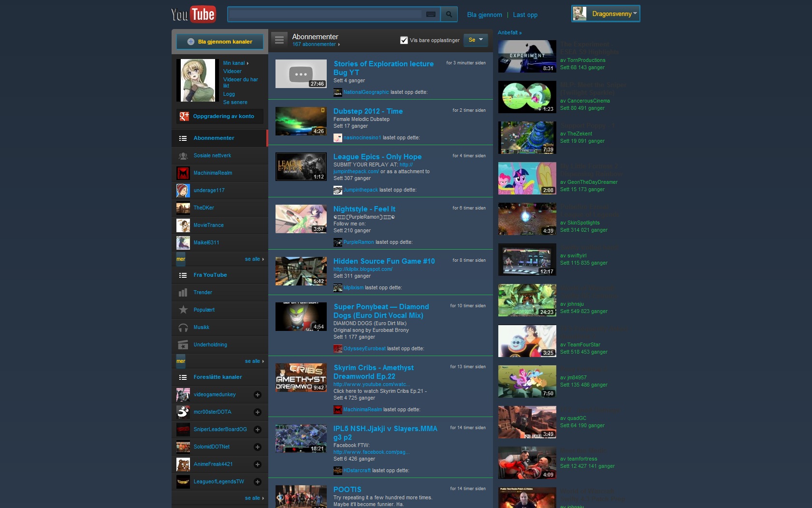Click the Maikel6311 channel avatar
Viewport: 812px width, 508px height.
point(183,242)
